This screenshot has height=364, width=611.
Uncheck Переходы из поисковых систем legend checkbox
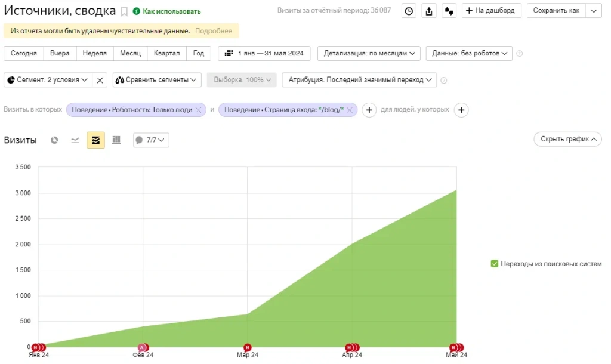[494, 264]
